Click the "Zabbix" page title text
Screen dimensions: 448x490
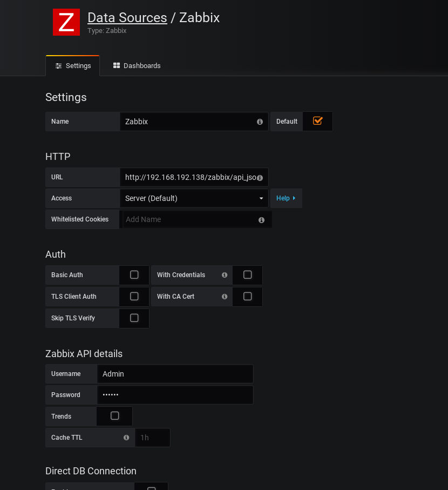point(200,17)
